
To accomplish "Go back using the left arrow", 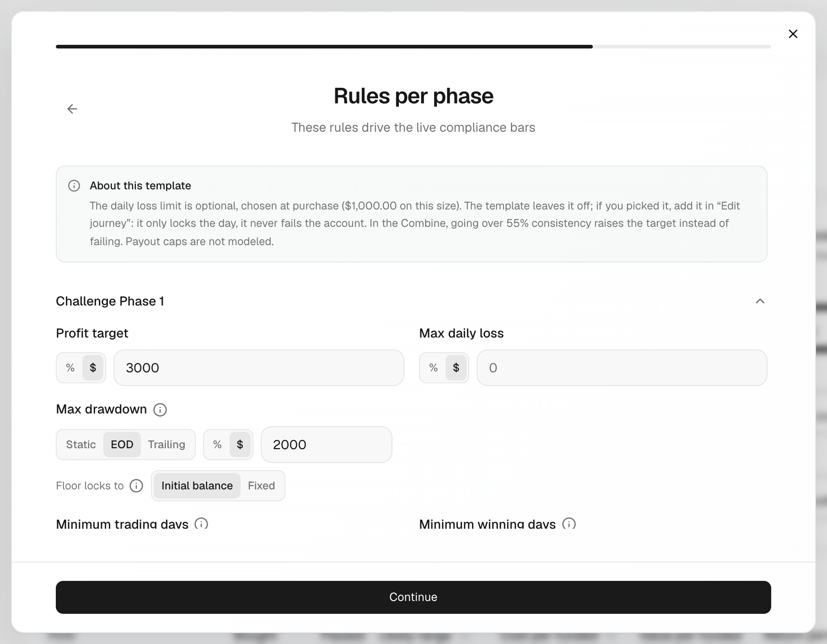I will (72, 109).
